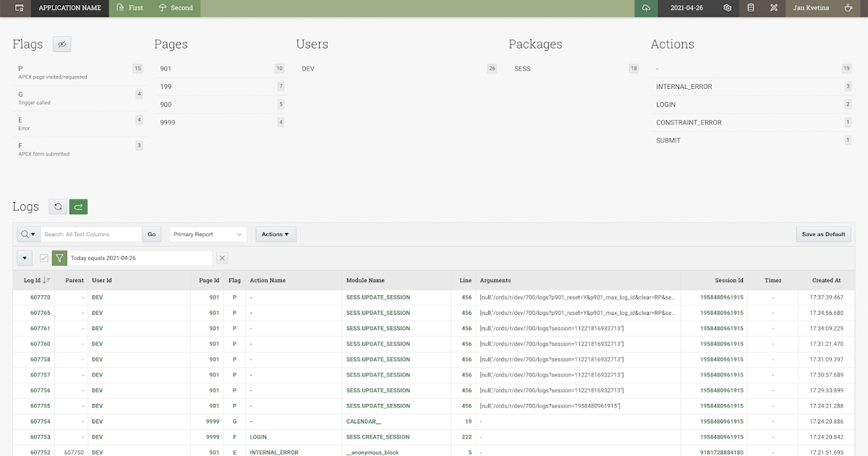Open the tools icon beside the database icon
This screenshot has width=868, height=456.
click(773, 8)
